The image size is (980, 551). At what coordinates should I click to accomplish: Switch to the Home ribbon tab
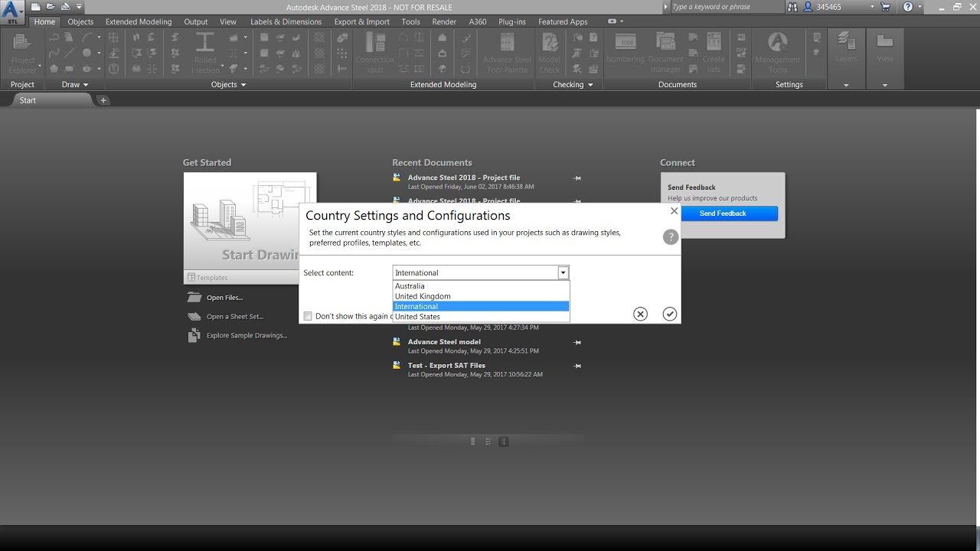tap(44, 21)
